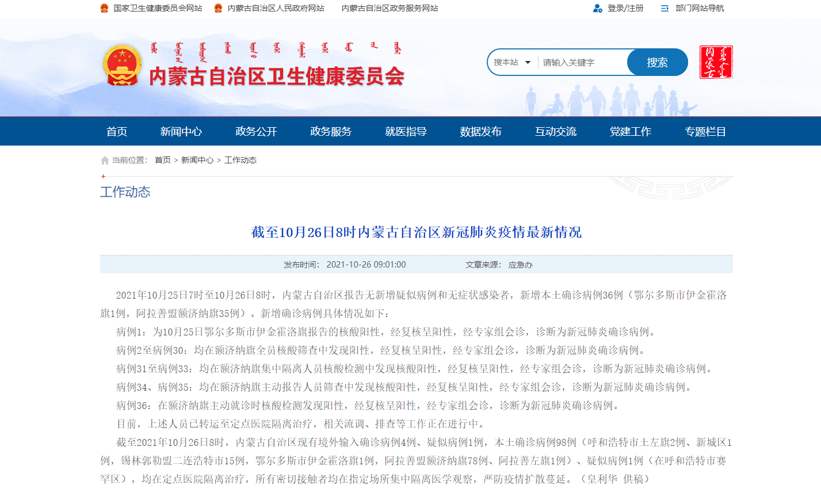Image resolution: width=821 pixels, height=504 pixels.
Task: Click the home icon in breadcrumb
Action: [105, 161]
